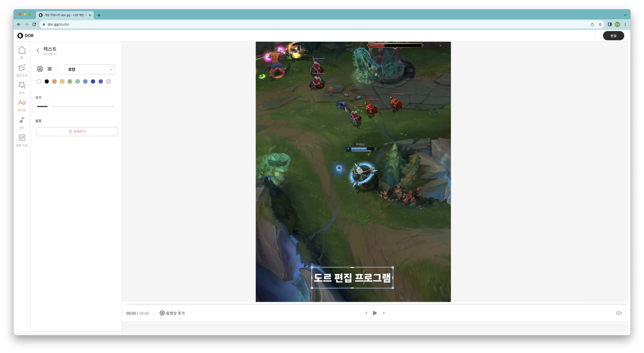Click the 삭제하기 delete button
Screen dimensions: 644x353
point(77,131)
